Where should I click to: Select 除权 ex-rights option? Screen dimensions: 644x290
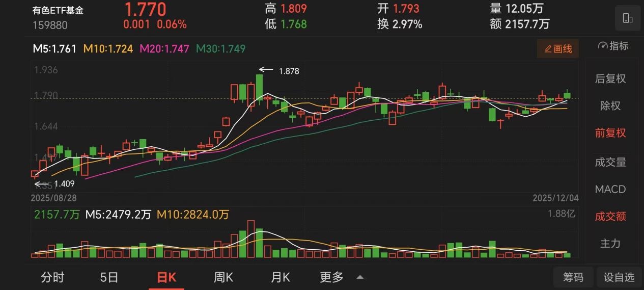tap(610, 106)
